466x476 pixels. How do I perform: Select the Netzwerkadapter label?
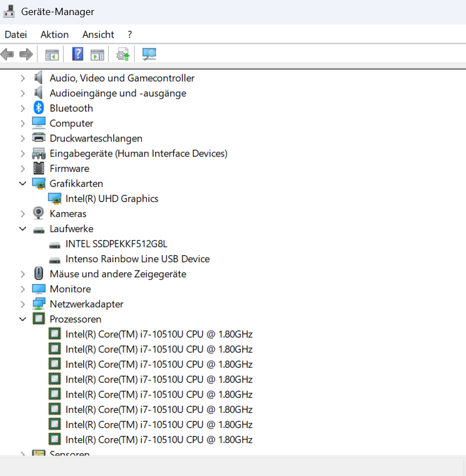tap(87, 304)
